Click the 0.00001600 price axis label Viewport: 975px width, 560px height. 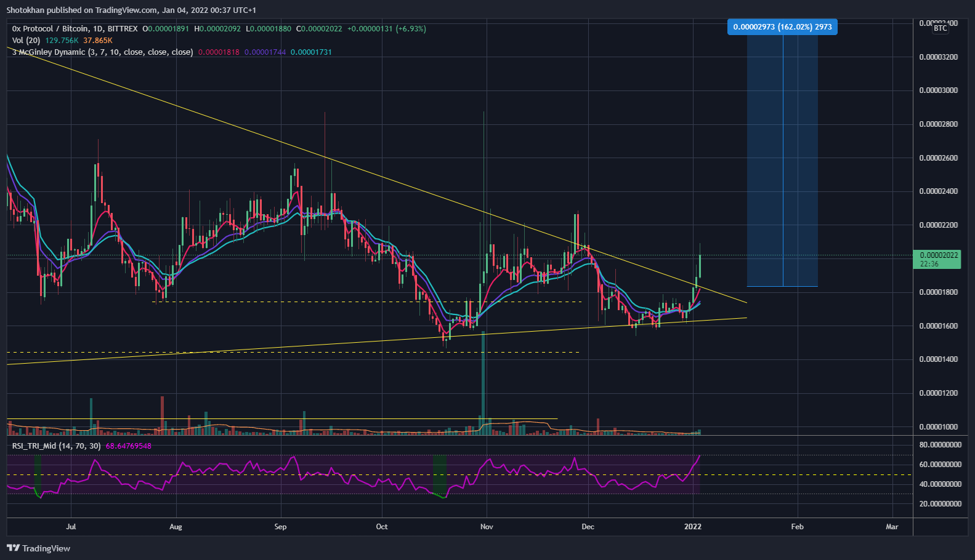tap(939, 326)
